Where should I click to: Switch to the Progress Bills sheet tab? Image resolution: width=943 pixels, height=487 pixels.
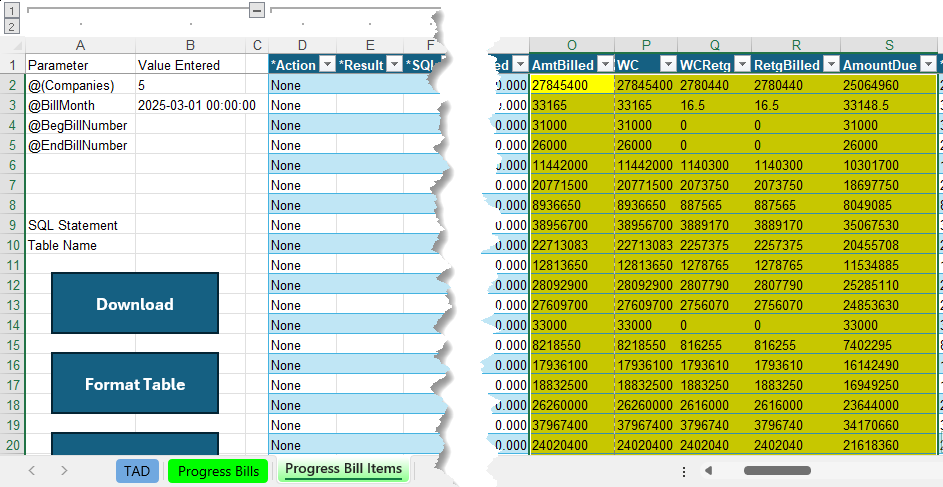pyautogui.click(x=218, y=471)
